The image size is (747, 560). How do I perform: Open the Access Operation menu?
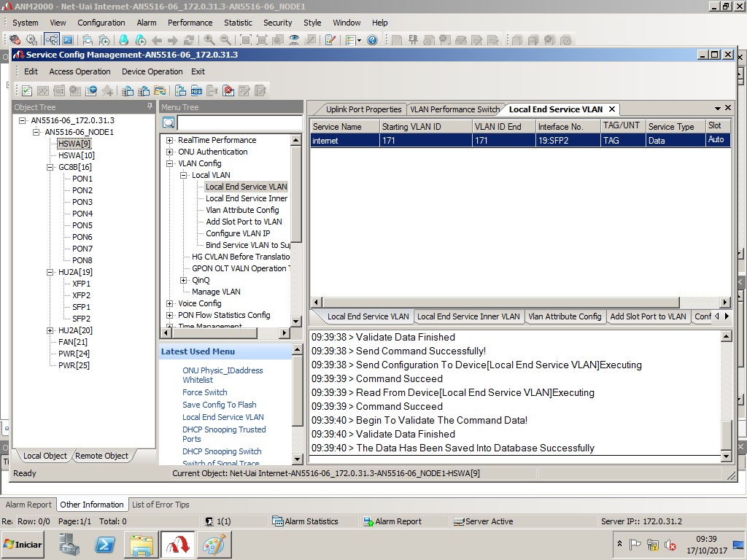click(80, 71)
